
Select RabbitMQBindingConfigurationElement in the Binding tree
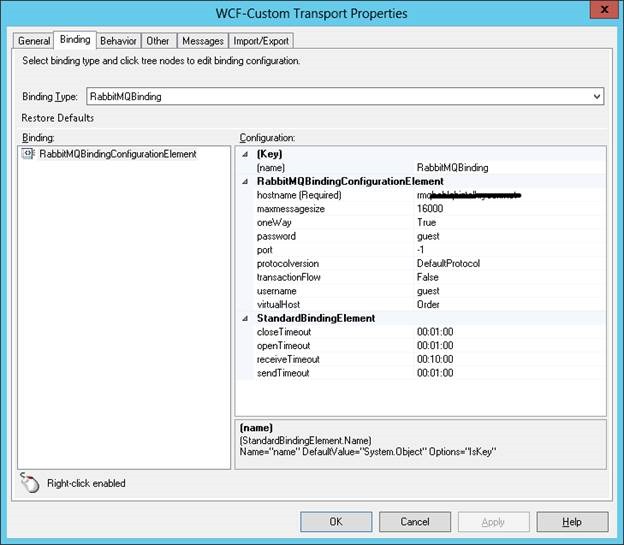(118, 154)
